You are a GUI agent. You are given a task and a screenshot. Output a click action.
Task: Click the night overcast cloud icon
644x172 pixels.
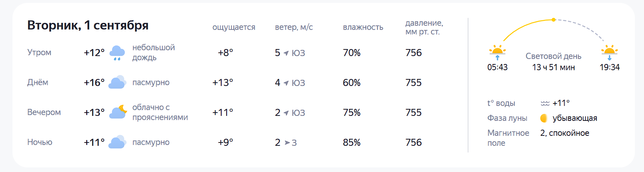[x=117, y=142]
